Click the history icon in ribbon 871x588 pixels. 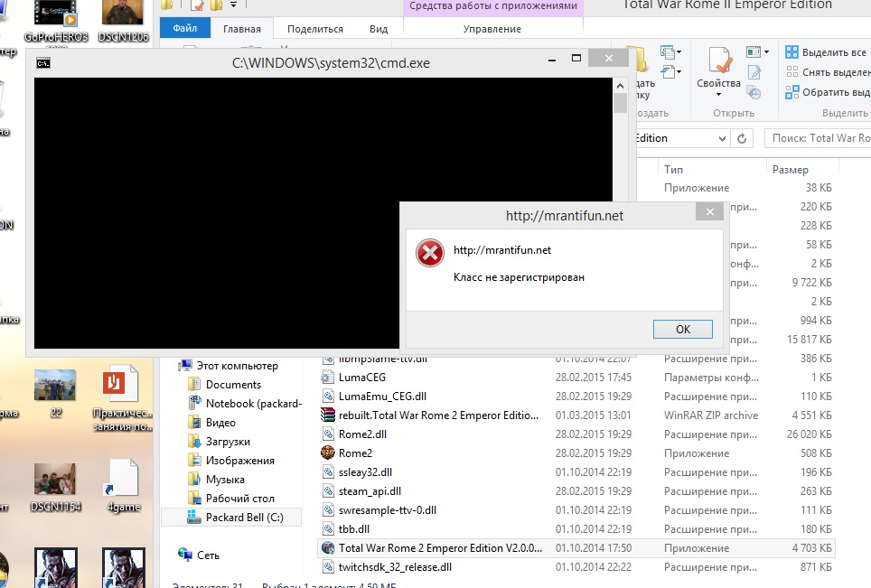point(754,92)
